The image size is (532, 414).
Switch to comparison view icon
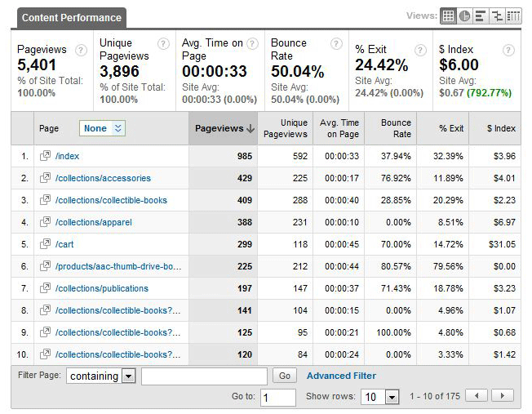[497, 16]
